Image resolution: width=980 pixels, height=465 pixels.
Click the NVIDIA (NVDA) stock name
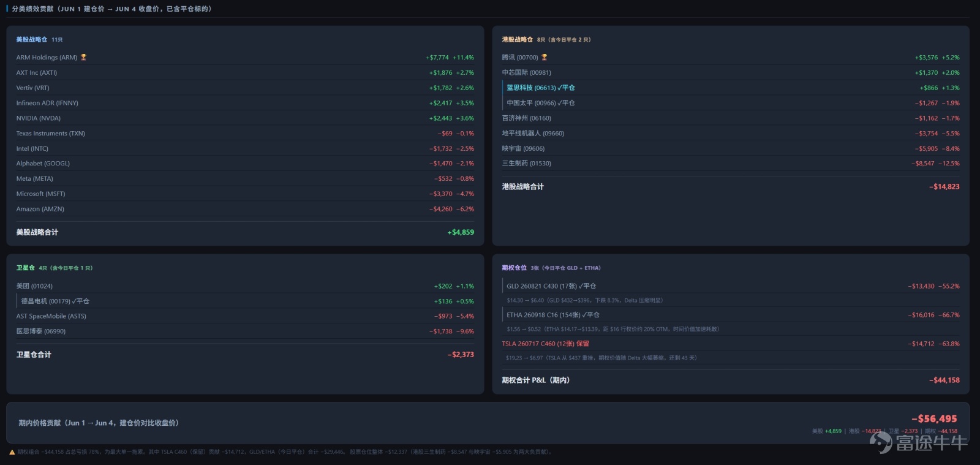[39, 118]
